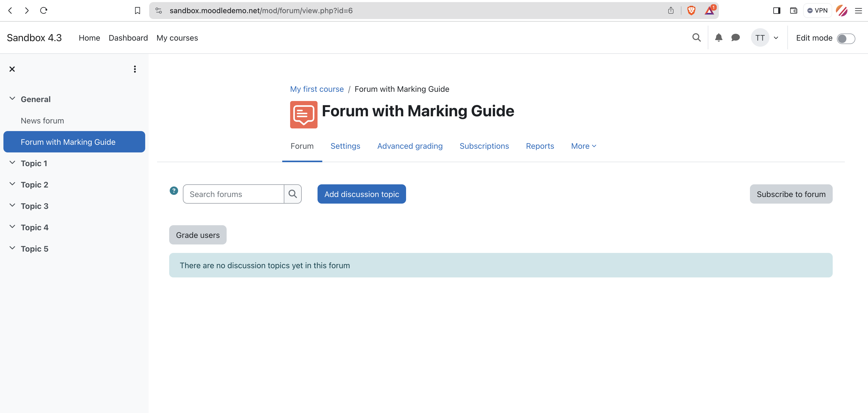Collapse the Topic 1 section chevron
This screenshot has width=868, height=413.
[12, 162]
